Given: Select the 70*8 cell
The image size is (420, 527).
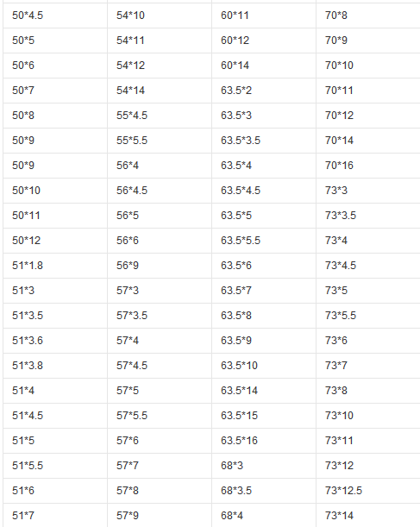Looking at the screenshot, I should [x=368, y=16].
